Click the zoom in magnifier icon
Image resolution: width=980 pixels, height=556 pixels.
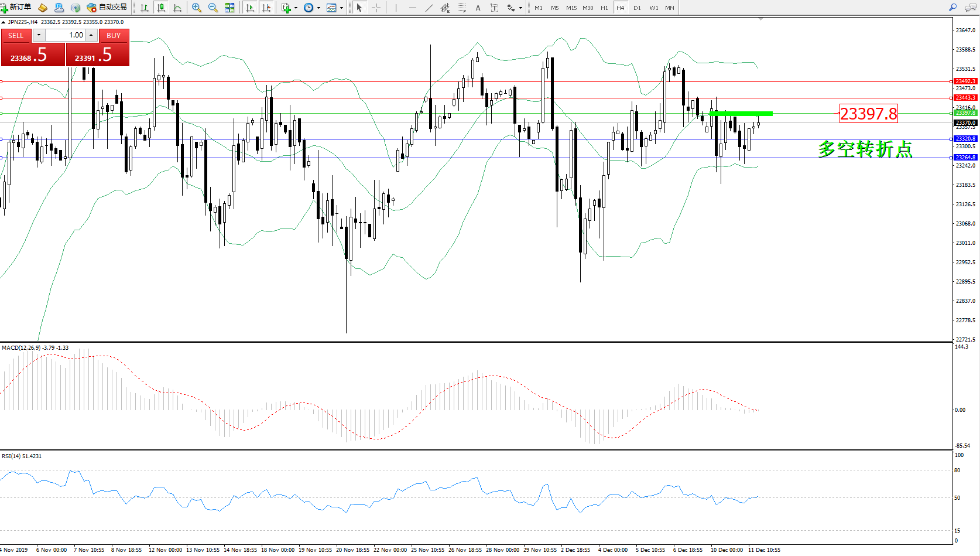(197, 8)
